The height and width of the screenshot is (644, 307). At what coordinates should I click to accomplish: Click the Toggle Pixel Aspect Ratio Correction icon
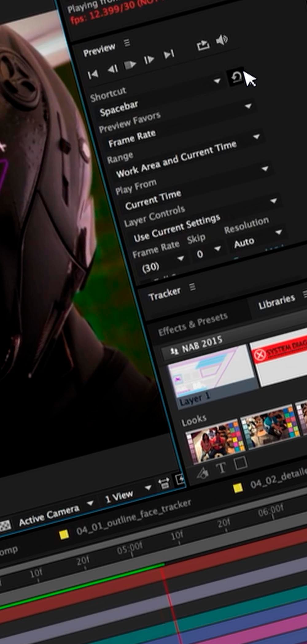[164, 484]
